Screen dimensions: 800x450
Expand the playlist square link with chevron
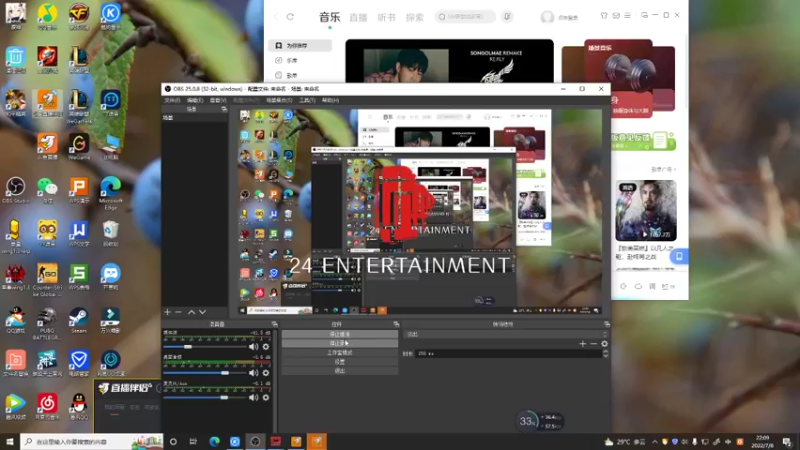(x=663, y=169)
